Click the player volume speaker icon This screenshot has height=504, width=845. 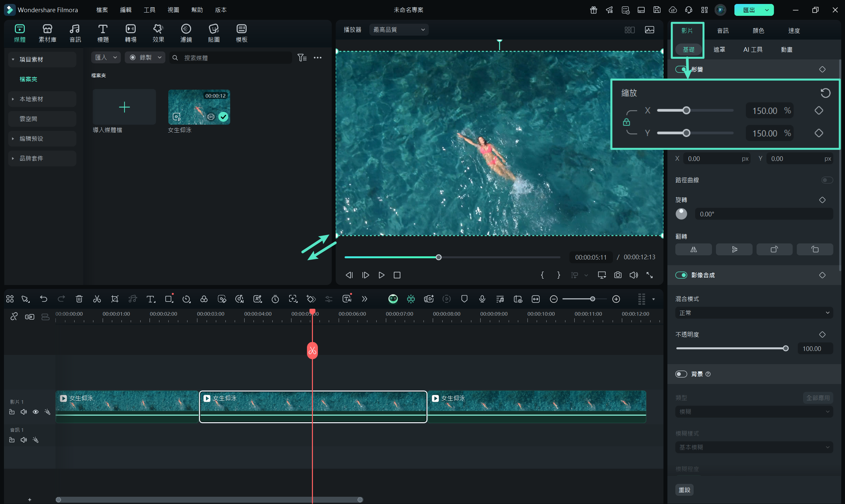tap(634, 275)
